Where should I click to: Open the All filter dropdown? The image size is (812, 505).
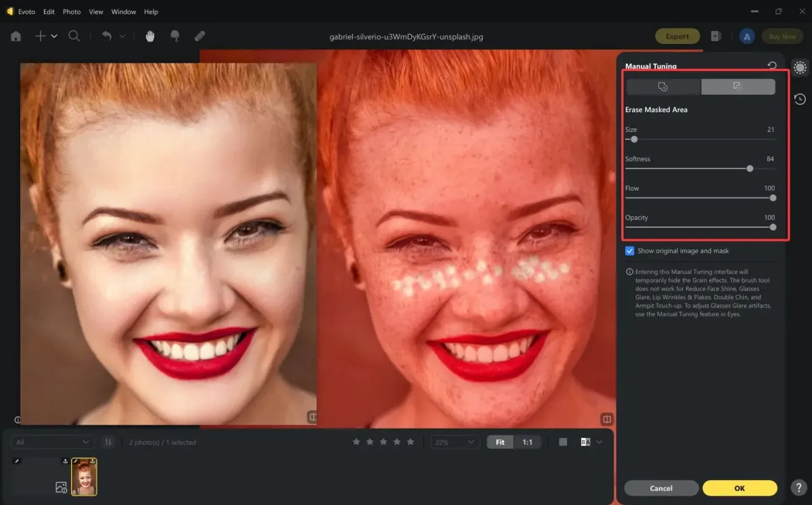[x=52, y=442]
